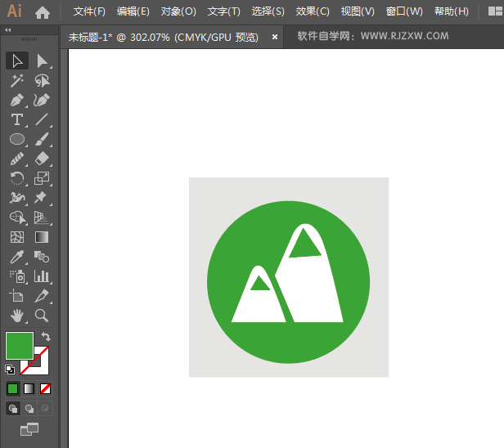This screenshot has width=504, height=448.
Task: Choose the Type tool
Action: coord(16,119)
